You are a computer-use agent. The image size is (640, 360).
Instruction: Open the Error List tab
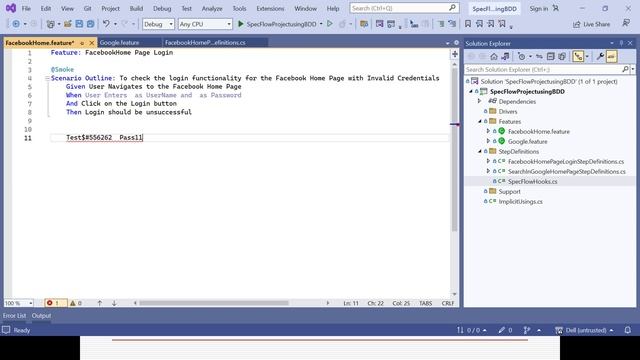(x=14, y=316)
